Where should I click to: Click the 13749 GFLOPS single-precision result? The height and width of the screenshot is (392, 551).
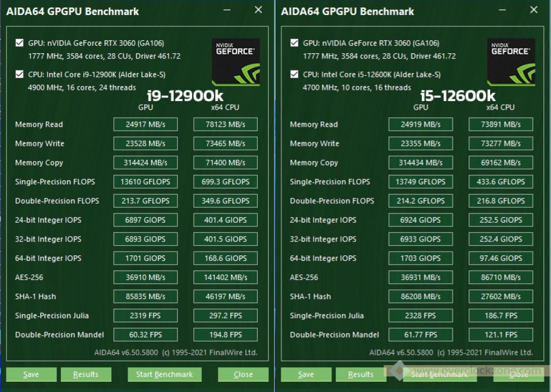[x=421, y=182]
